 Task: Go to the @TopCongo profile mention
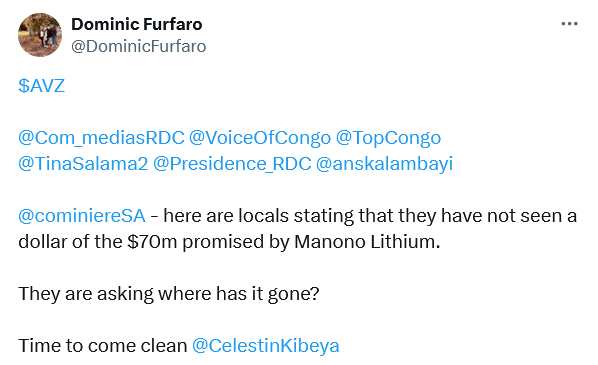click(388, 138)
